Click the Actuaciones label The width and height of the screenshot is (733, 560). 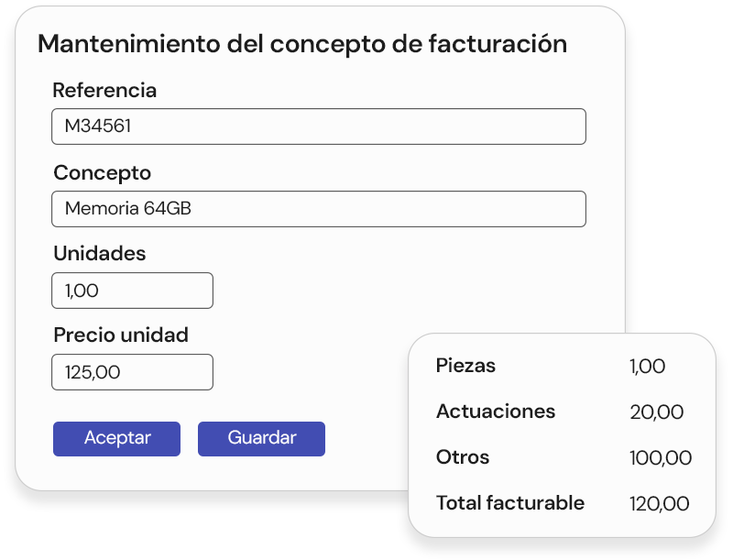[x=495, y=411]
